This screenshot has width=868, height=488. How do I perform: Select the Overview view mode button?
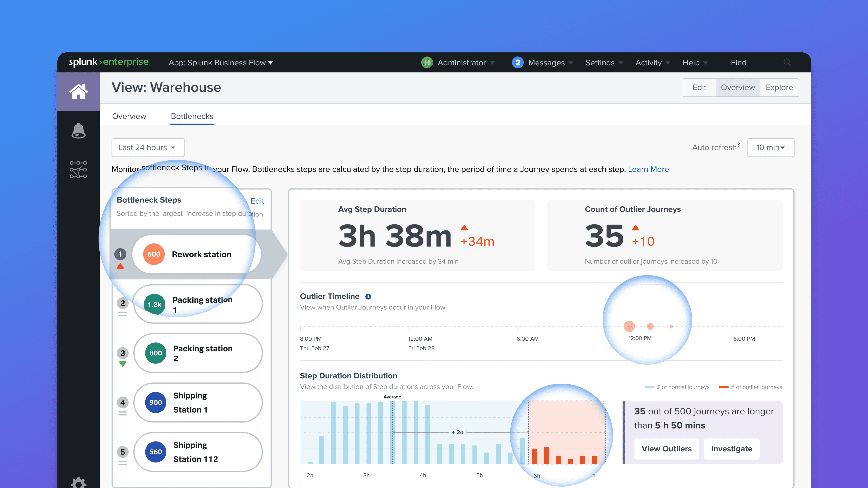point(738,88)
